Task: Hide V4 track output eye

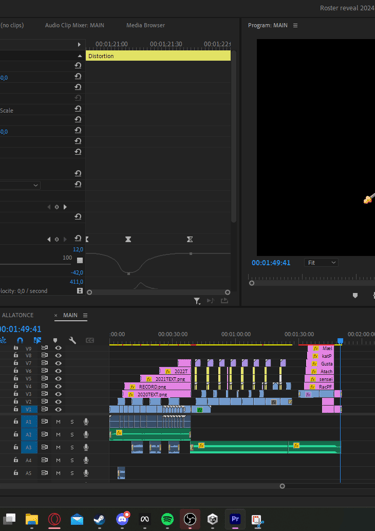Action: (58, 386)
